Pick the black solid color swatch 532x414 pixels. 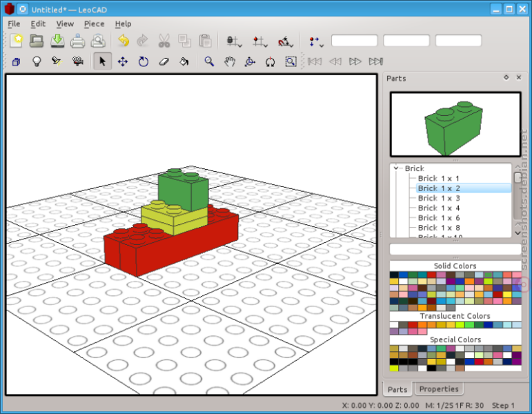point(394,275)
